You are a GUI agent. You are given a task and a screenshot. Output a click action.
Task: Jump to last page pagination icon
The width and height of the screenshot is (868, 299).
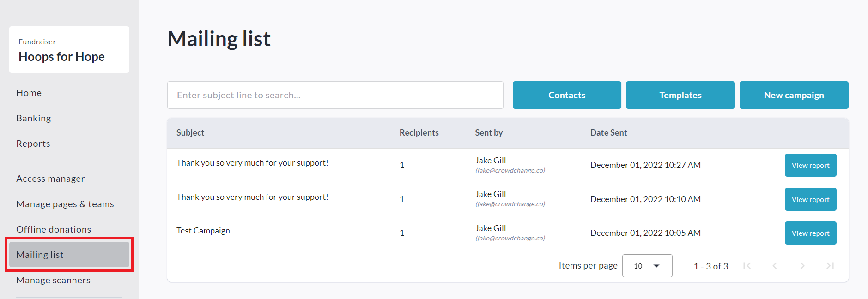pos(830,266)
